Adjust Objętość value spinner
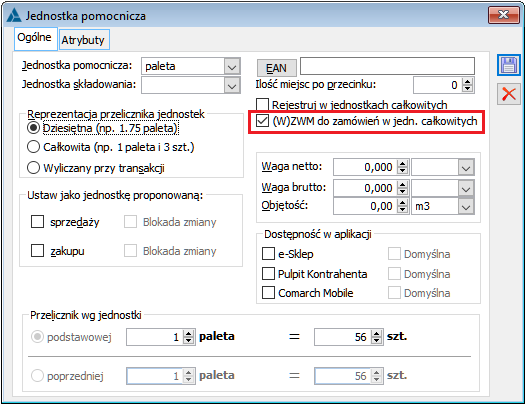Viewport: 526px width, 405px height. (x=402, y=206)
